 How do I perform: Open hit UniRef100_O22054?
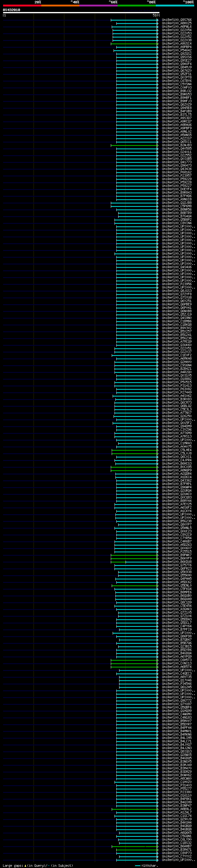pyautogui.click(x=176, y=30)
